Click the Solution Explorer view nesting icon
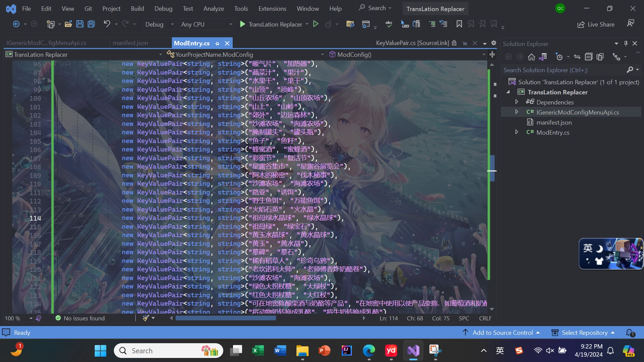This screenshot has width=644, height=362. click(x=616, y=57)
